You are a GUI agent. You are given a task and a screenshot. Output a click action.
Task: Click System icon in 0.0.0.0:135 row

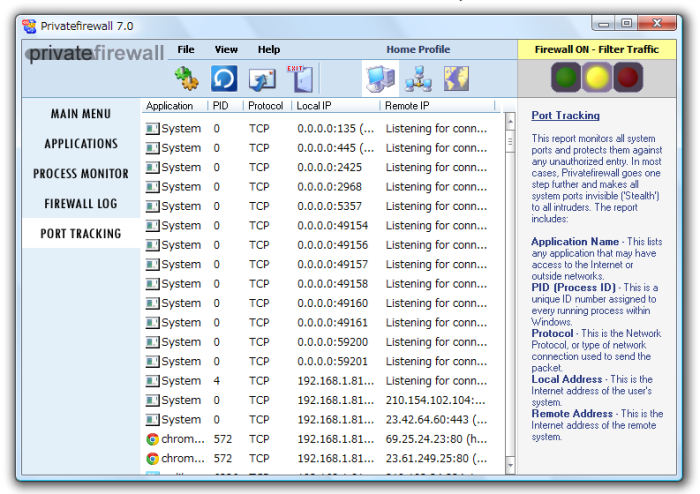click(152, 129)
